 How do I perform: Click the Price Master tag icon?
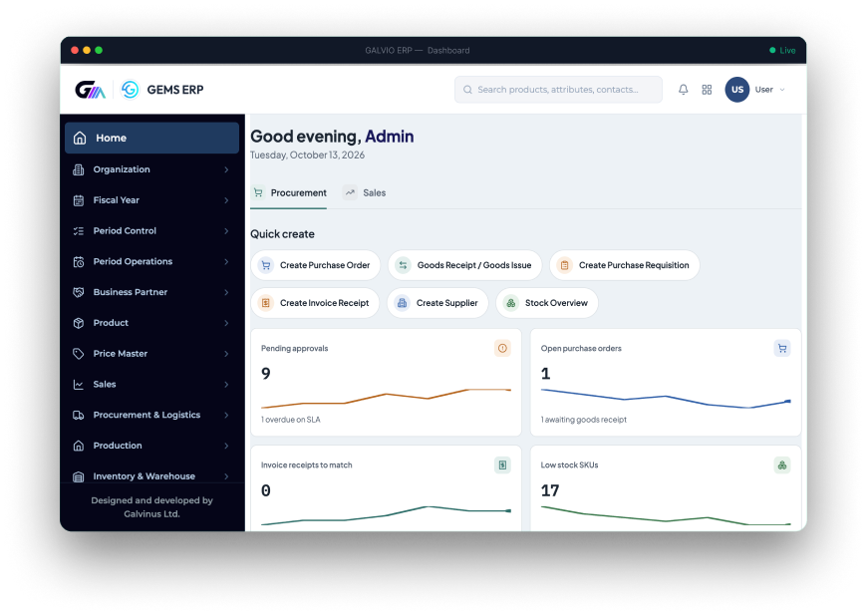pyautogui.click(x=79, y=353)
